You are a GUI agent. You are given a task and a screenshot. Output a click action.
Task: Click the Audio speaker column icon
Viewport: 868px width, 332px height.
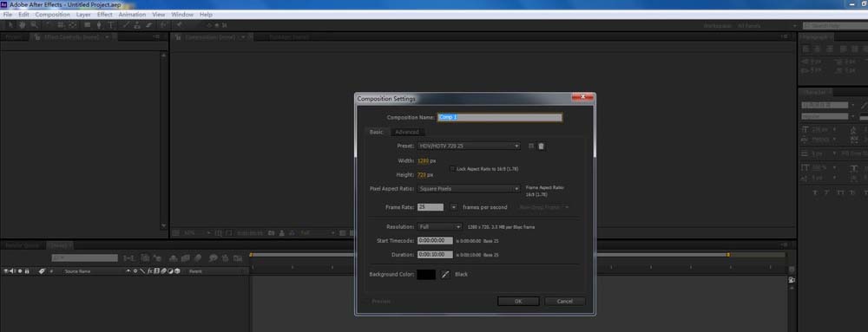[x=12, y=271]
